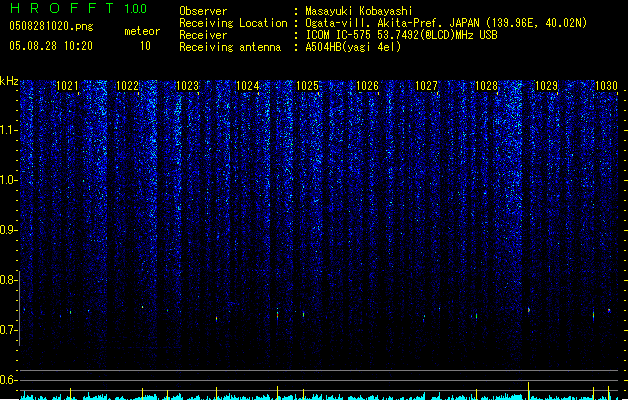Click the 1021 time marker
The height and width of the screenshot is (400, 629).
coord(67,86)
